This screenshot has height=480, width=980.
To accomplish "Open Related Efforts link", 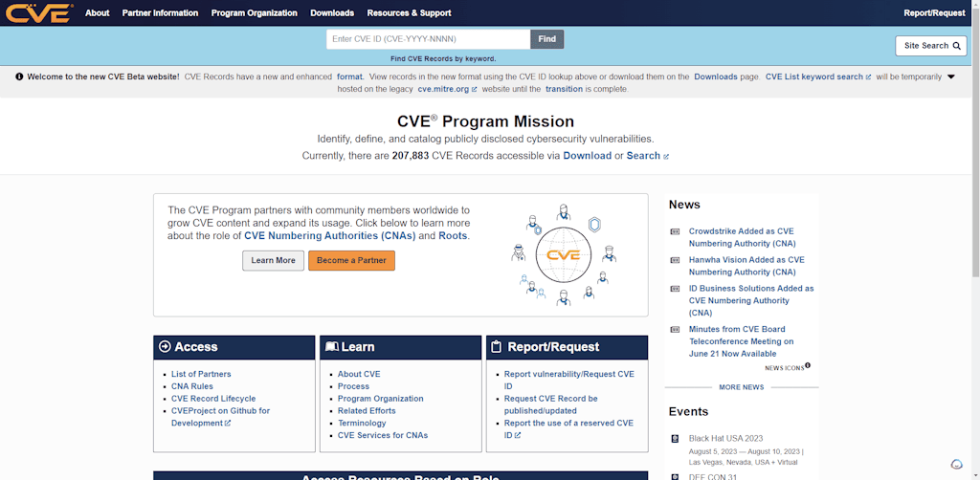I will (367, 411).
